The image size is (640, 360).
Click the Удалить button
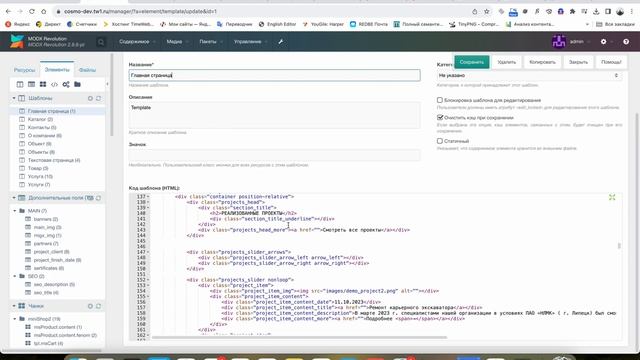coord(507,62)
